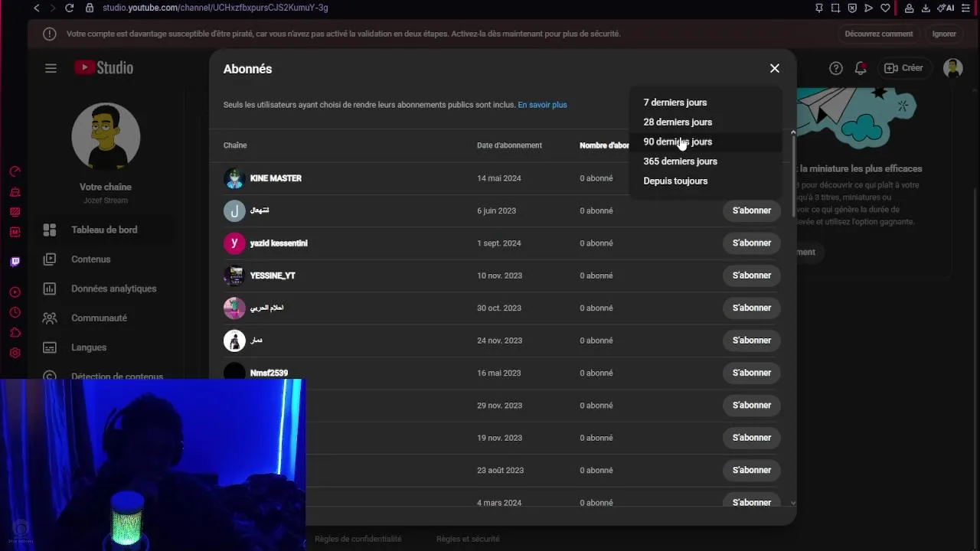
Task: Open the AI assistant toolbar icon
Action: click(946, 8)
